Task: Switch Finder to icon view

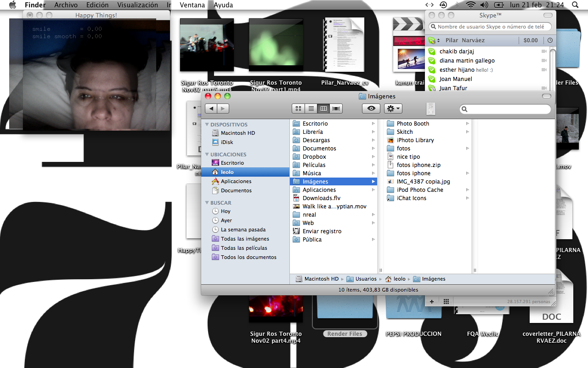Action: [299, 109]
